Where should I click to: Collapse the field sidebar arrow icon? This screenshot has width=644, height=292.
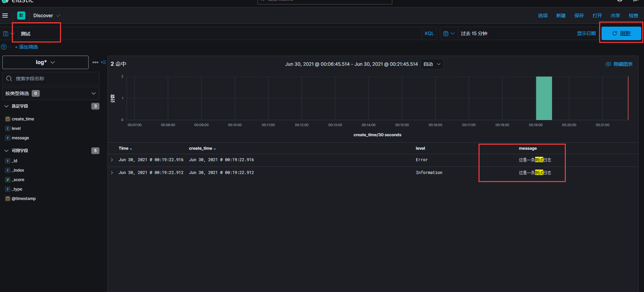pos(103,62)
